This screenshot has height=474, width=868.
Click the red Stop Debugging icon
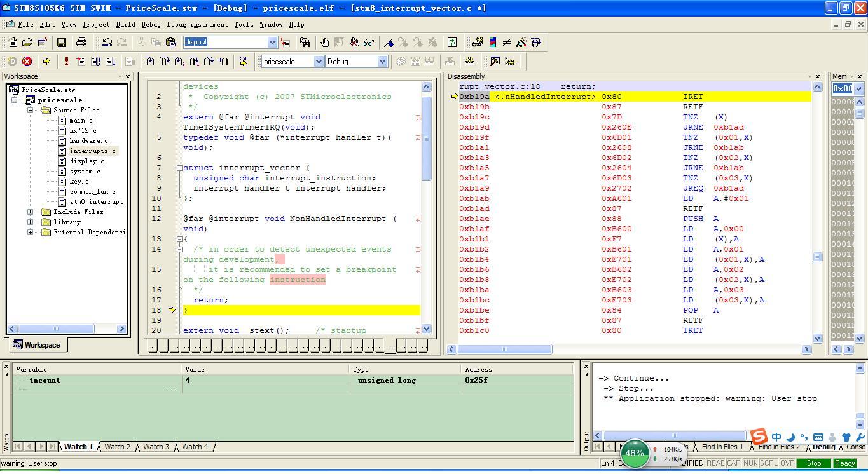click(27, 62)
